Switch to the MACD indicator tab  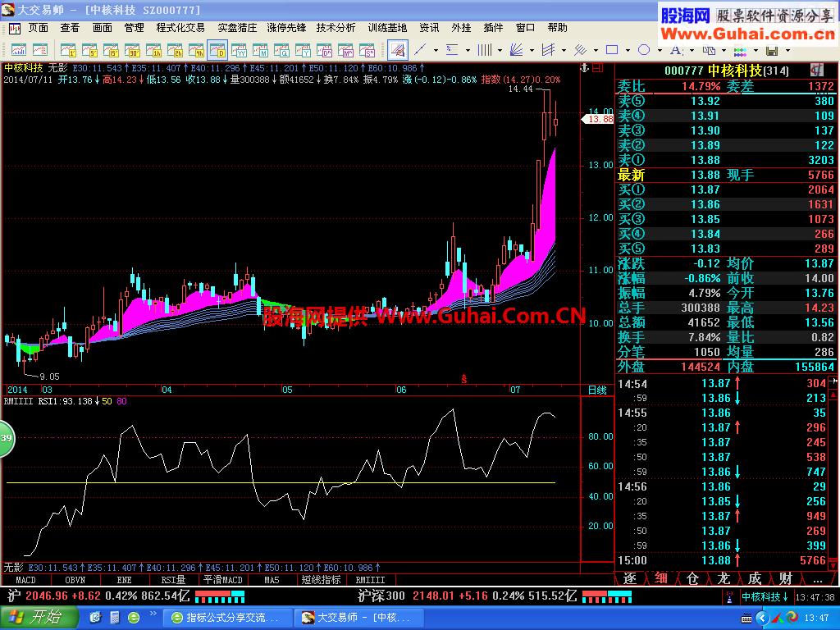click(25, 580)
